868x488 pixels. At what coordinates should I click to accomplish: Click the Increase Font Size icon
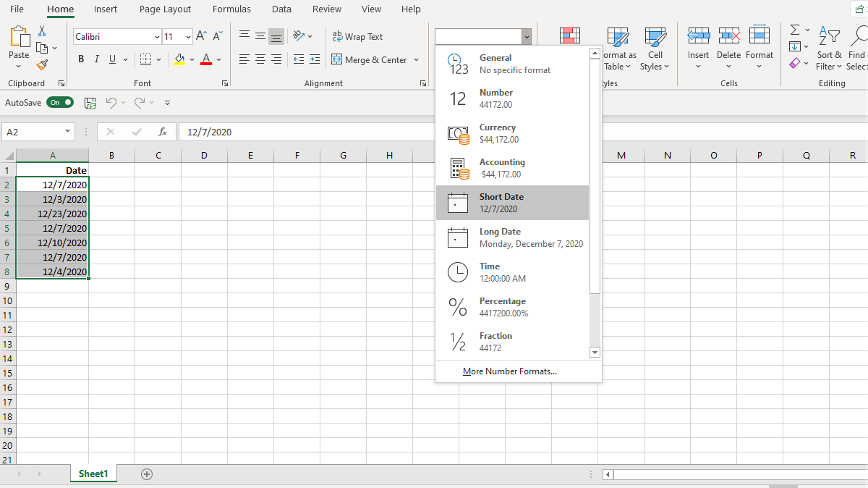[201, 36]
